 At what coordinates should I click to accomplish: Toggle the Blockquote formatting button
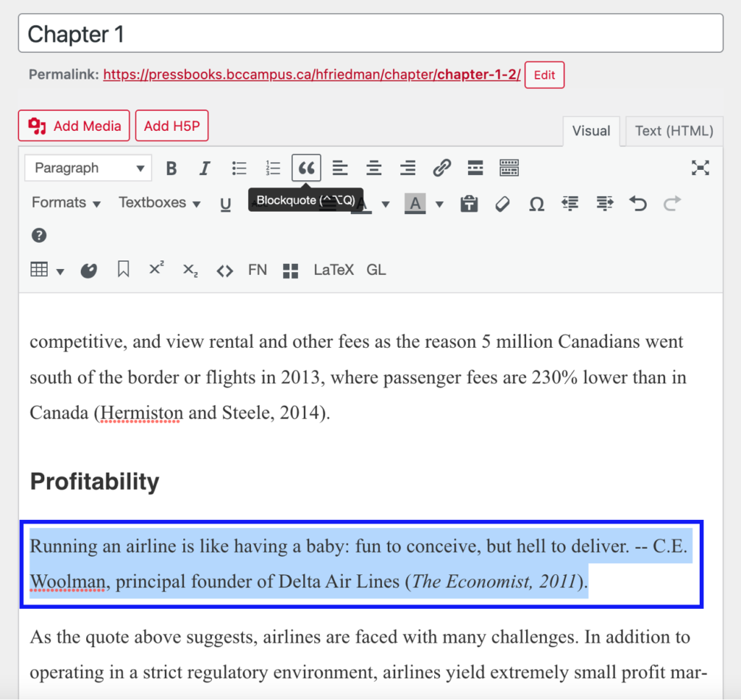point(306,168)
